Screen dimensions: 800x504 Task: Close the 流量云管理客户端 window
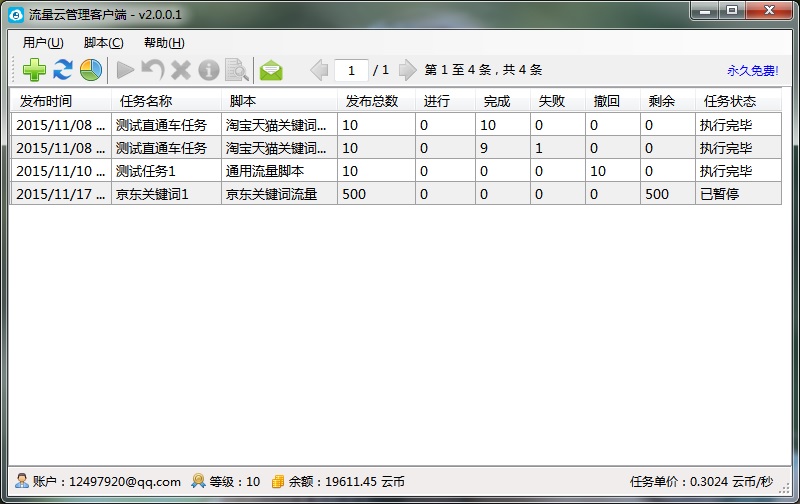769,10
